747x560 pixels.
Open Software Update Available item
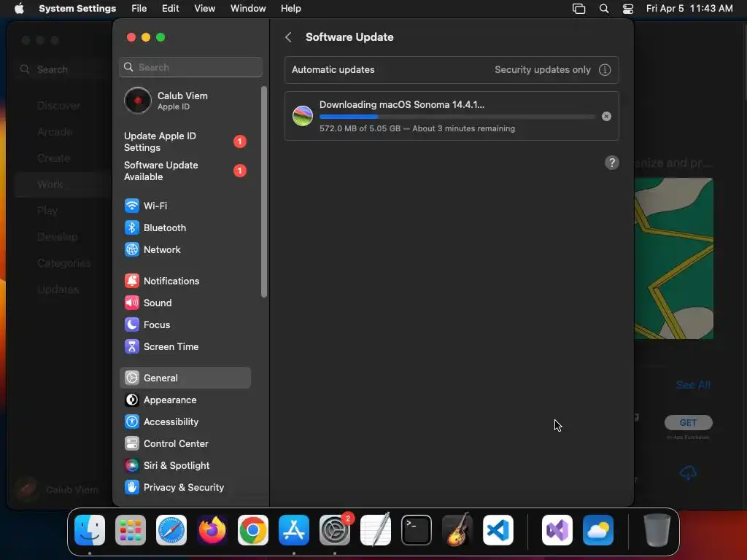point(185,171)
